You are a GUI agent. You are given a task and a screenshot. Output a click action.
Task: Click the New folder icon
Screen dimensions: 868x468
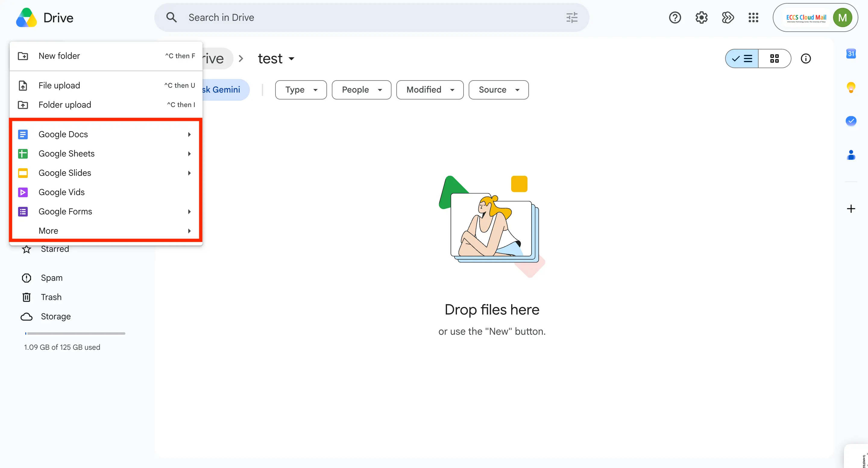(x=23, y=56)
